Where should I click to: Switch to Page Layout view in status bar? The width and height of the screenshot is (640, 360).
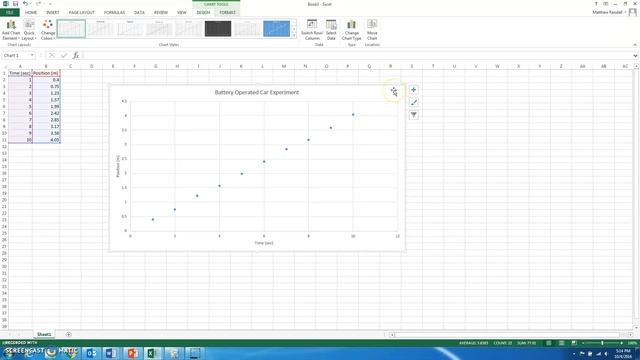coord(561,343)
